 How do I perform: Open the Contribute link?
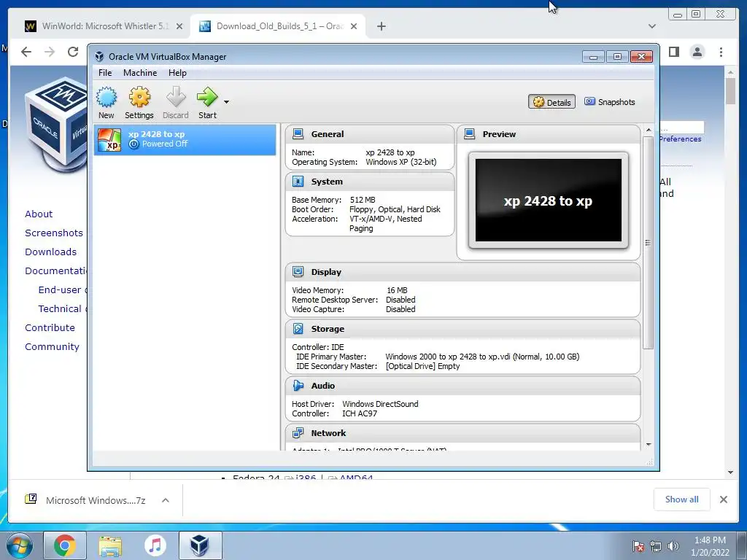click(50, 327)
